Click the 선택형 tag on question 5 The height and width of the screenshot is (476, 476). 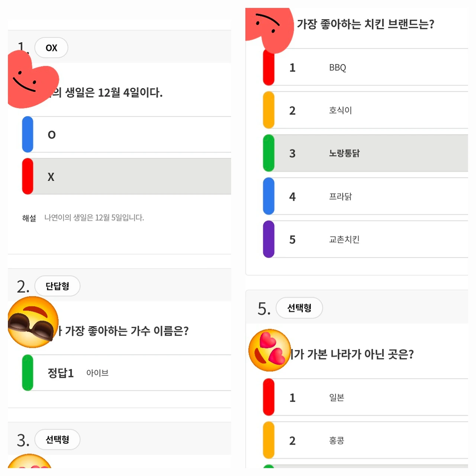click(x=299, y=308)
